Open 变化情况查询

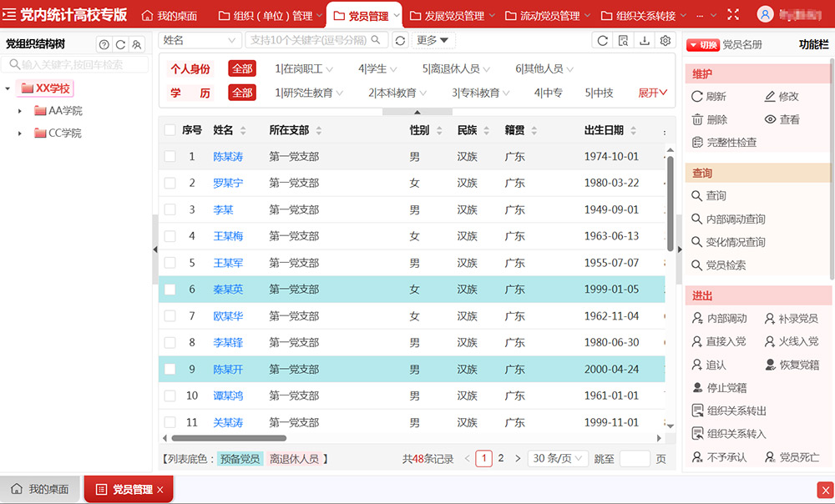click(728, 242)
